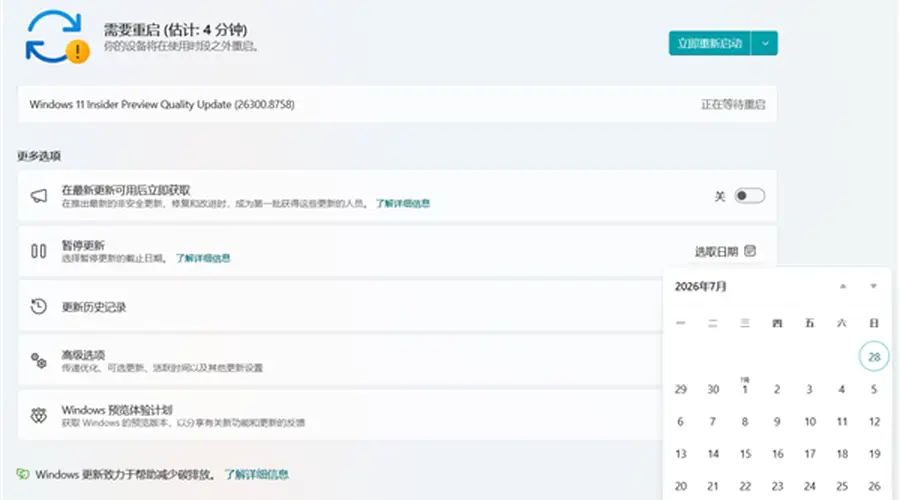
Task: Expand the restart button dropdown arrow
Action: click(x=765, y=43)
